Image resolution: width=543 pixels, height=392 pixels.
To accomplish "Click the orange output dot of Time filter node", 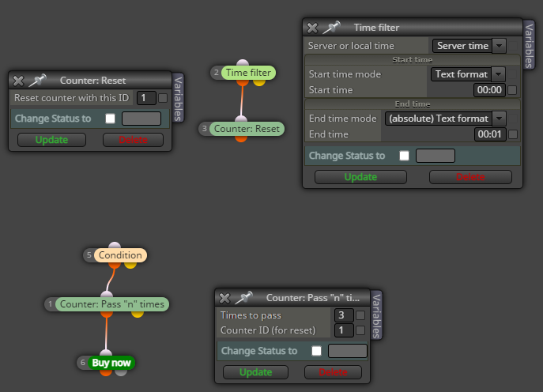I will click(243, 82).
